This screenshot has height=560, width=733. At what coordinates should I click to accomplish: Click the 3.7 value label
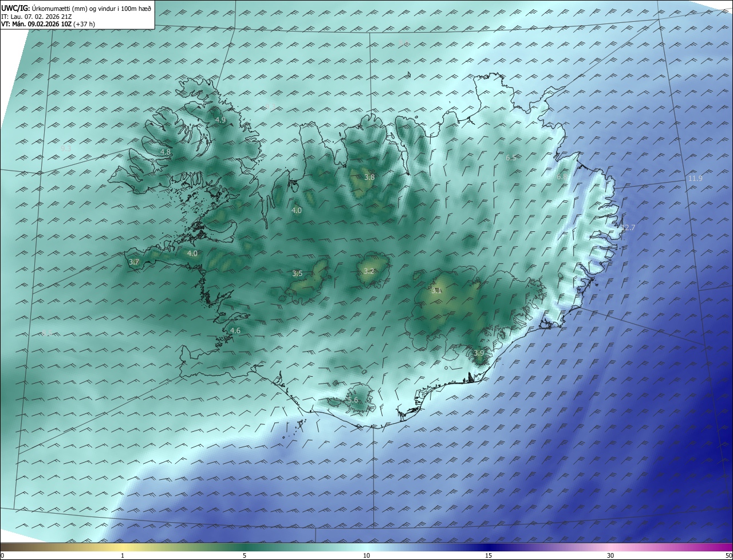[x=134, y=262]
